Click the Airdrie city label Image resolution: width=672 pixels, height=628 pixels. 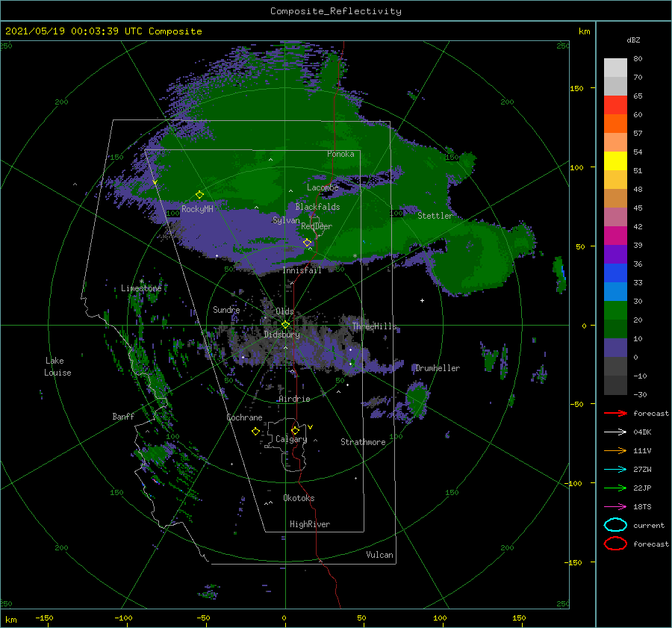coord(294,399)
